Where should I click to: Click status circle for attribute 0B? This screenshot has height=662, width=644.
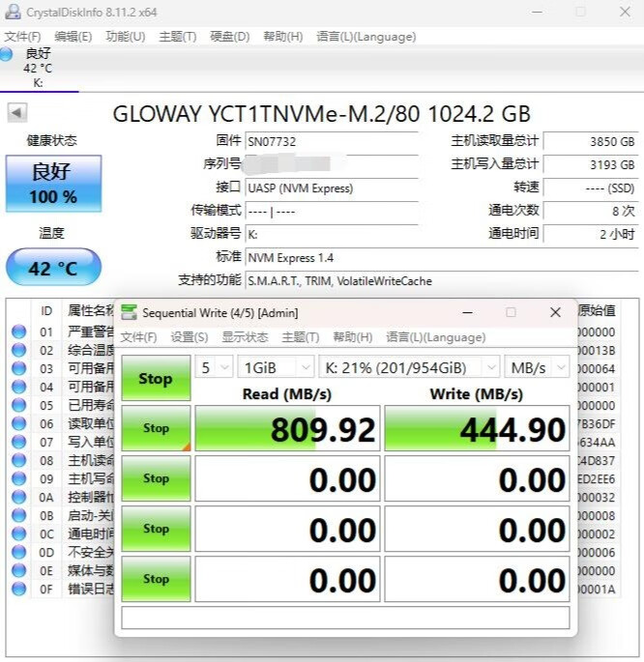click(x=18, y=515)
